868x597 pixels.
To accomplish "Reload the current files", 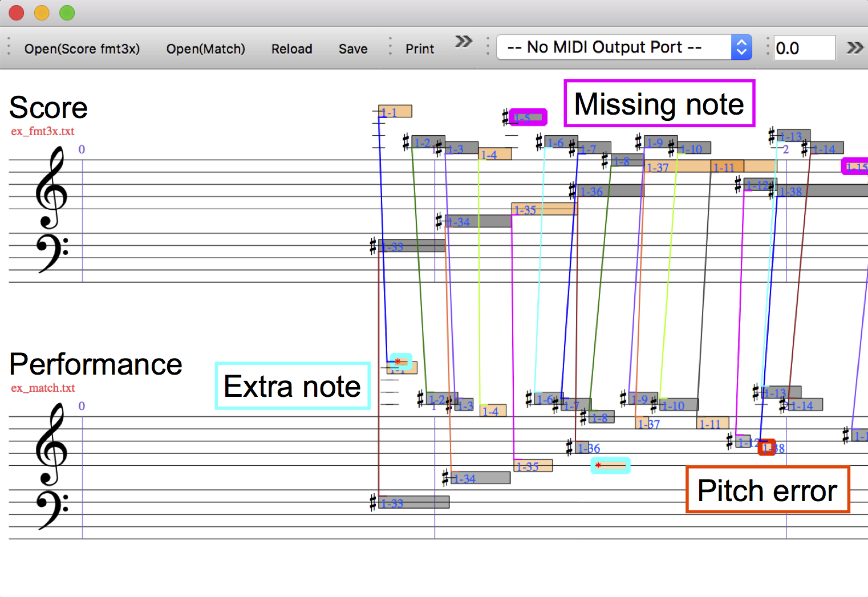I will click(291, 49).
